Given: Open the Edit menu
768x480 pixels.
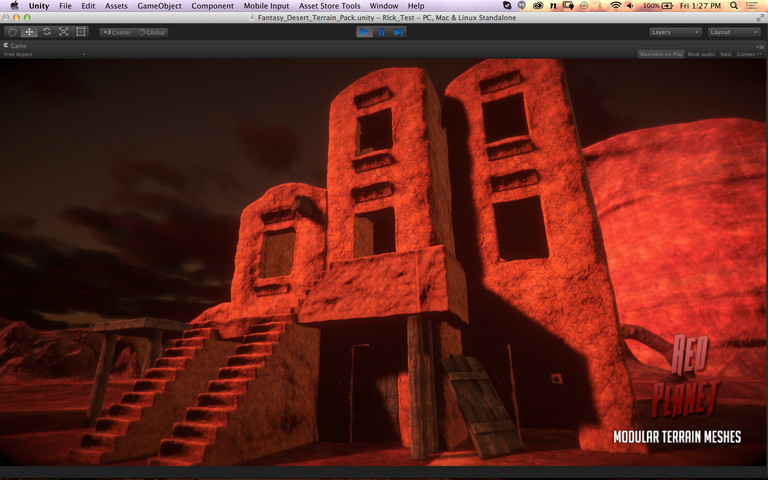Looking at the screenshot, I should [x=88, y=6].
